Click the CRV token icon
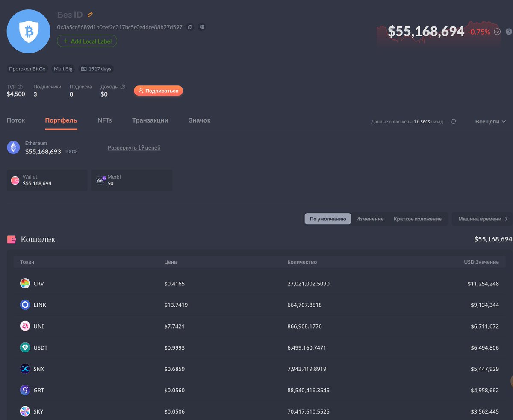 25,283
